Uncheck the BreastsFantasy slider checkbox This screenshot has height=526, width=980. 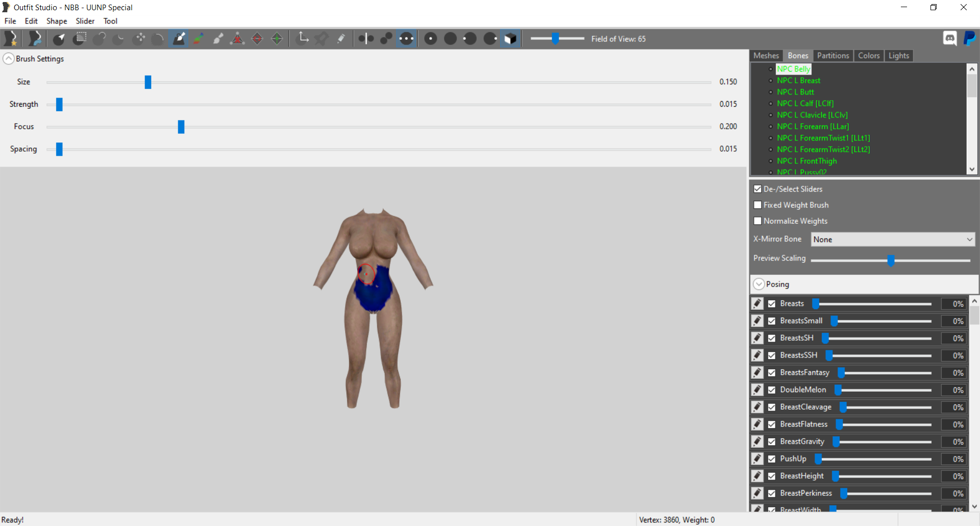tap(772, 373)
